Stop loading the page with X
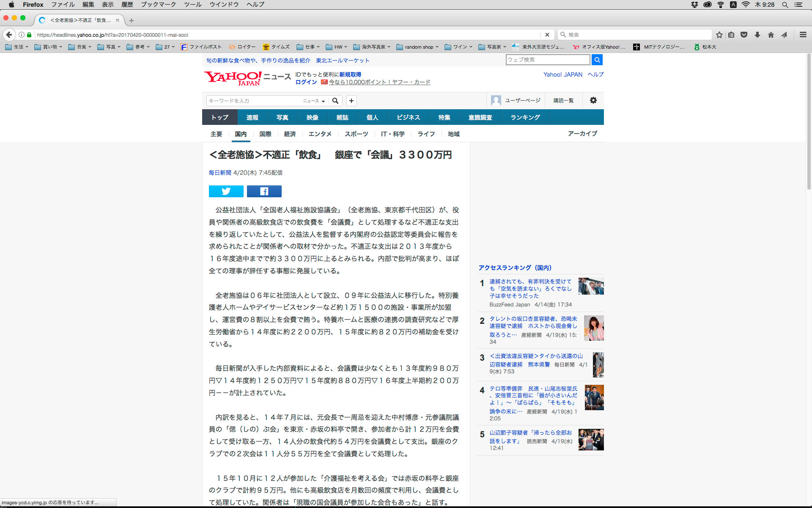 (x=547, y=35)
